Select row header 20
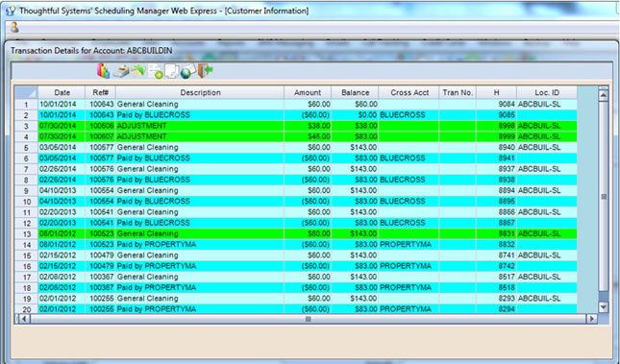The image size is (620, 364). pyautogui.click(x=27, y=309)
